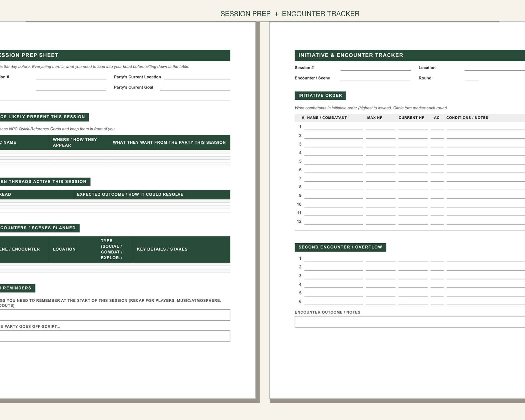This screenshot has height=420, width=525.
Task: Click the Max HP line of initiative row 5
Action: tap(381, 162)
